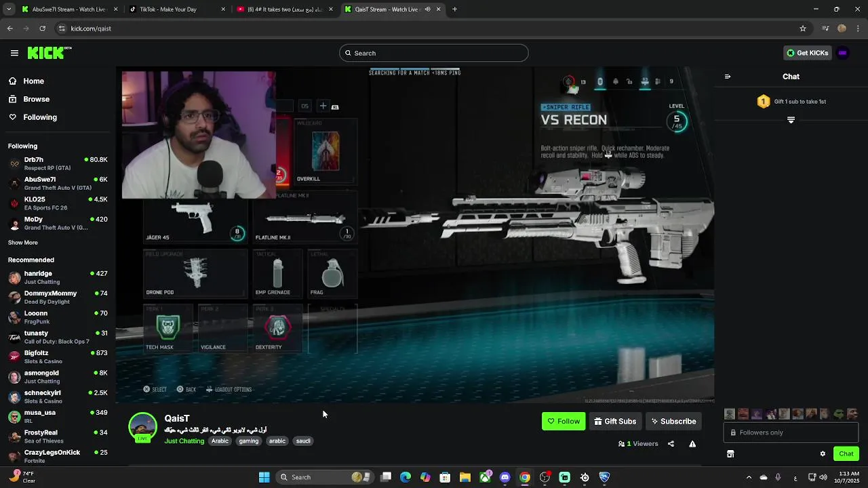The image size is (868, 488).
Task: Click QaisT streamer avatar
Action: (142, 427)
